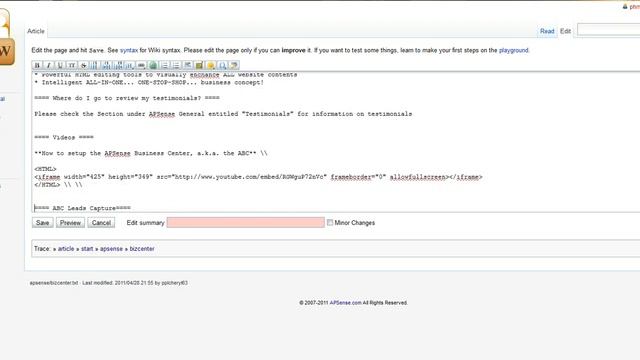640x360 pixels.
Task: Focus the search box beside Edit tab
Action: coord(608,30)
